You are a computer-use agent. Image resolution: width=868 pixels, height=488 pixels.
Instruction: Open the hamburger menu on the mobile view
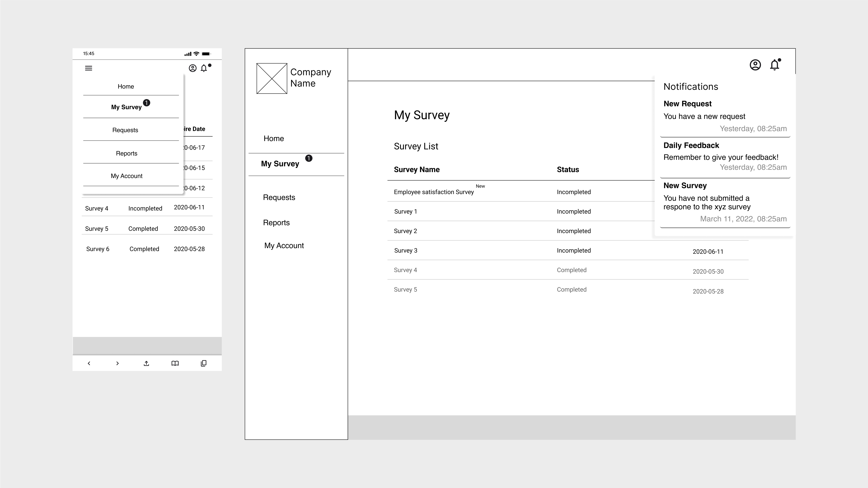coord(89,68)
